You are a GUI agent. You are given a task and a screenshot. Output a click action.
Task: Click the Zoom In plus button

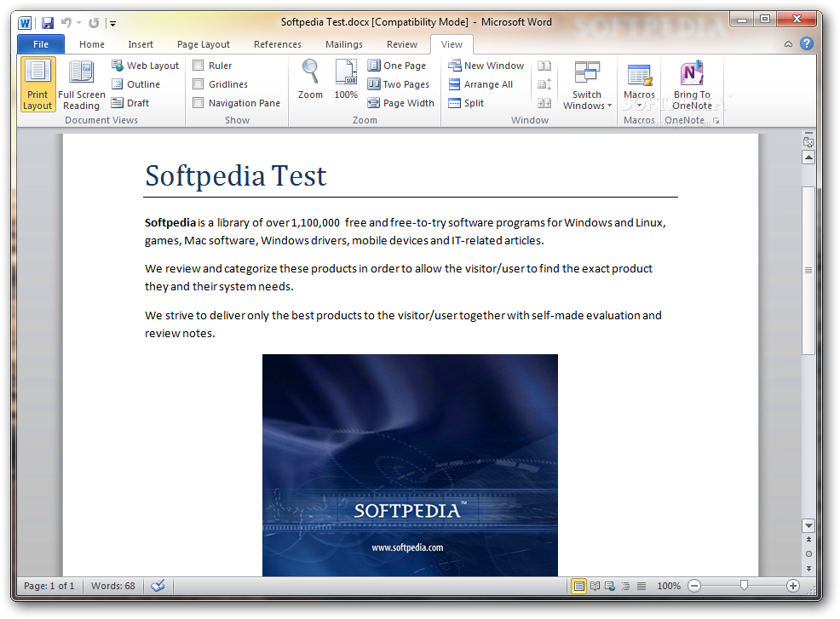(793, 587)
